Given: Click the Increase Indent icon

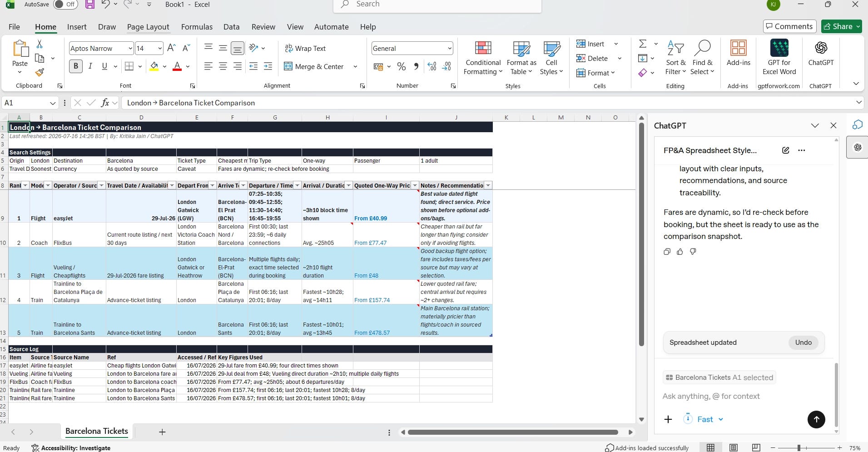Looking at the screenshot, I should pos(268,66).
